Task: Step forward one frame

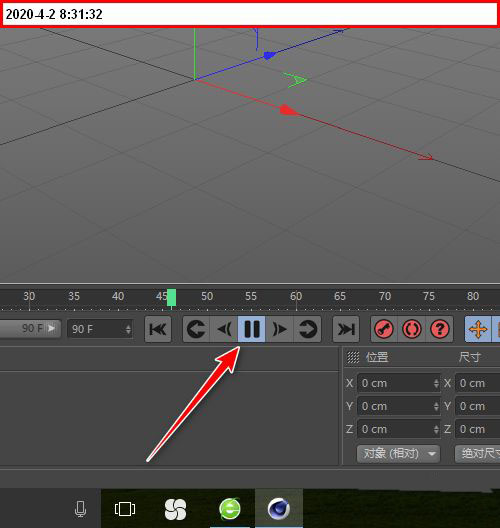Action: click(x=279, y=329)
